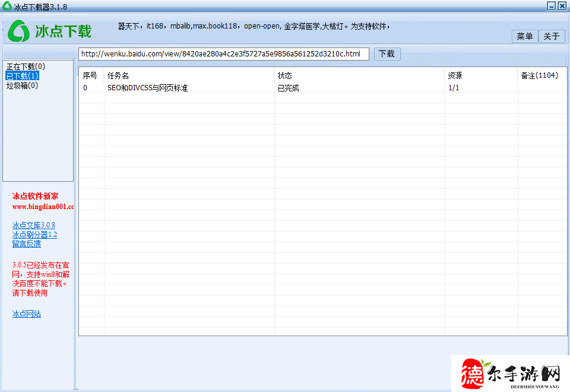Select 已下载(1) in the sidebar list
The width and height of the screenshot is (570, 392).
click(x=22, y=76)
